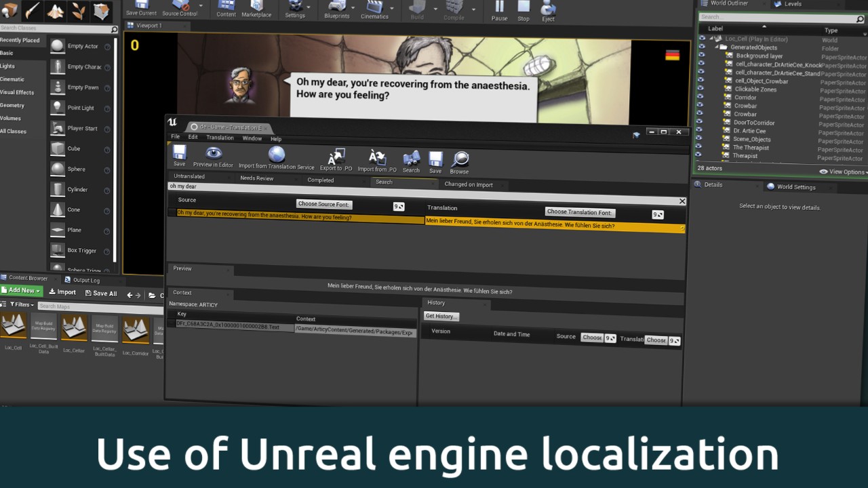The width and height of the screenshot is (868, 488).
Task: Click the Cone shape in Place panel
Action: pos(57,209)
